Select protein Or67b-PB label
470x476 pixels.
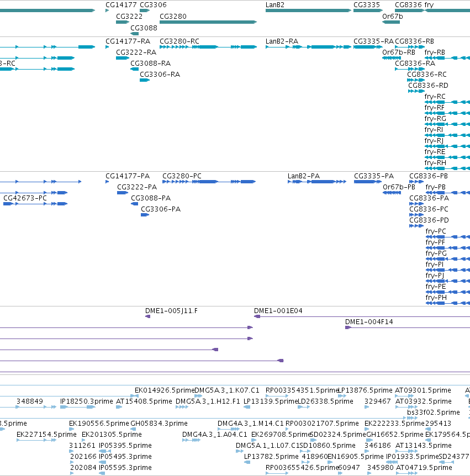pos(399,187)
